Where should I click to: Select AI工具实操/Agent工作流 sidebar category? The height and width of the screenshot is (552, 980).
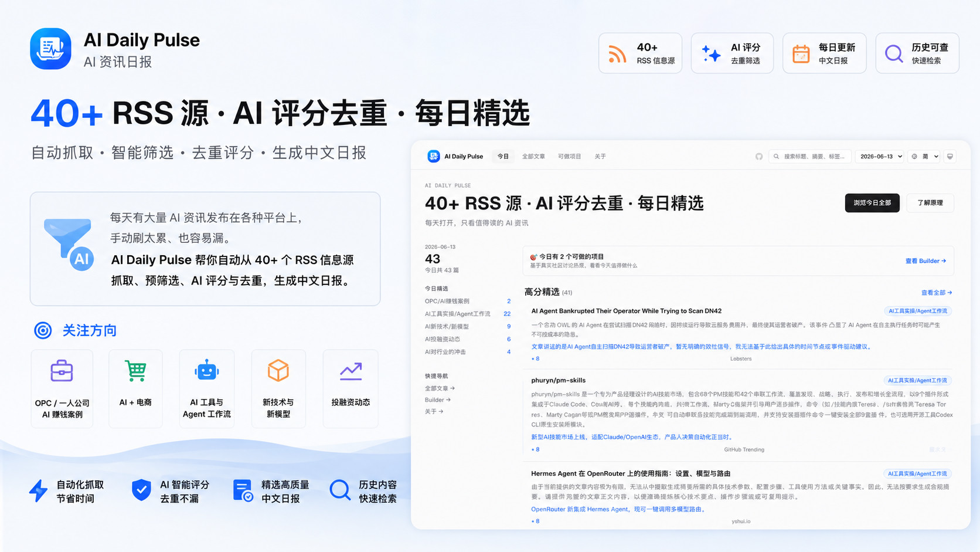pyautogui.click(x=468, y=314)
